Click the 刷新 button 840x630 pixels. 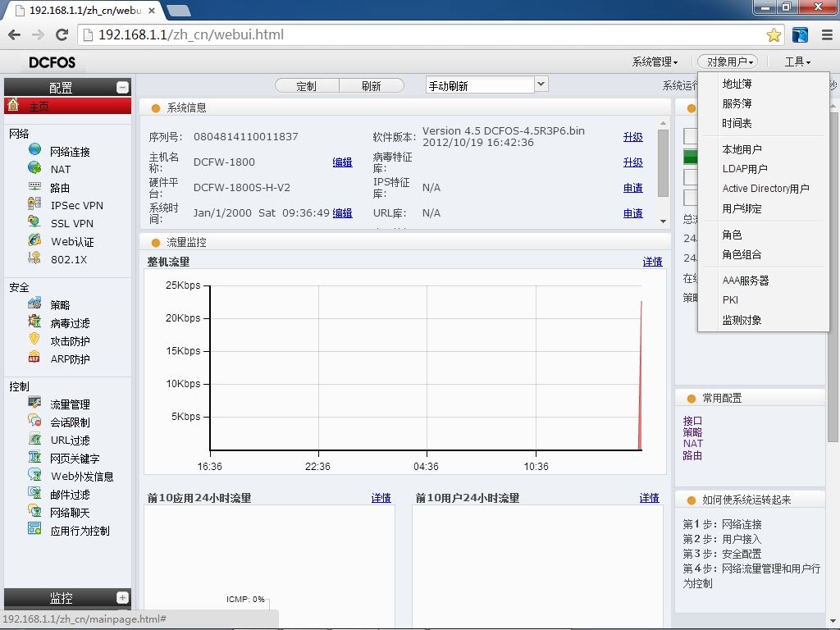pos(372,85)
